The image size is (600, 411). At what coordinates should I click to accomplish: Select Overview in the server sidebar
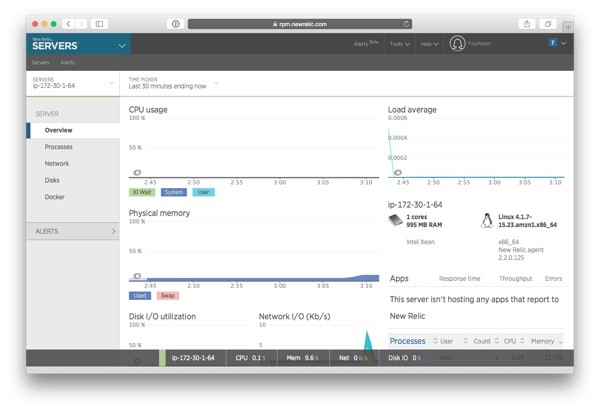point(73,130)
